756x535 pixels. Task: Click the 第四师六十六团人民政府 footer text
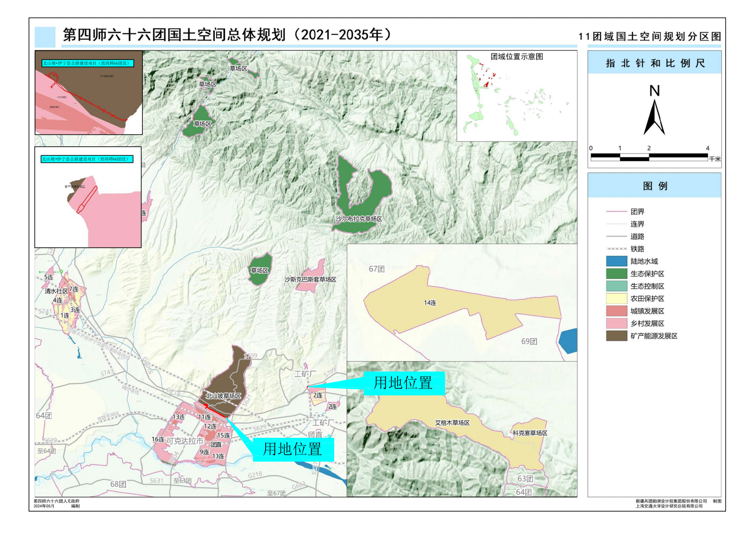coord(57,501)
